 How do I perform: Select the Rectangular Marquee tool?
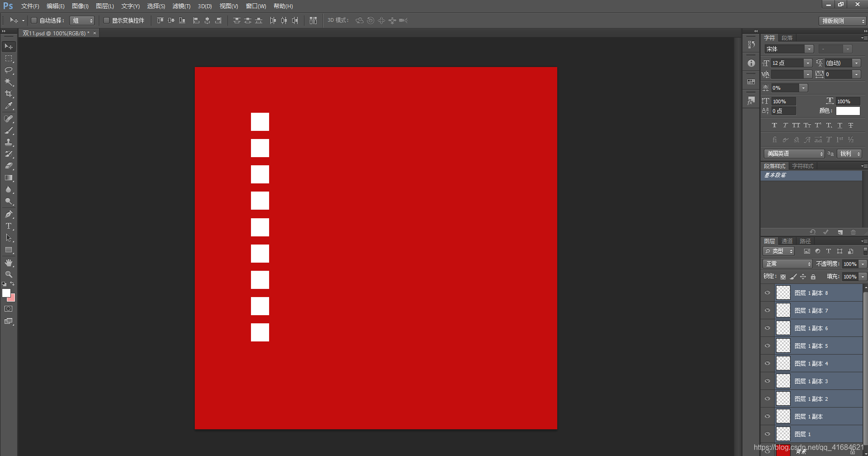9,58
